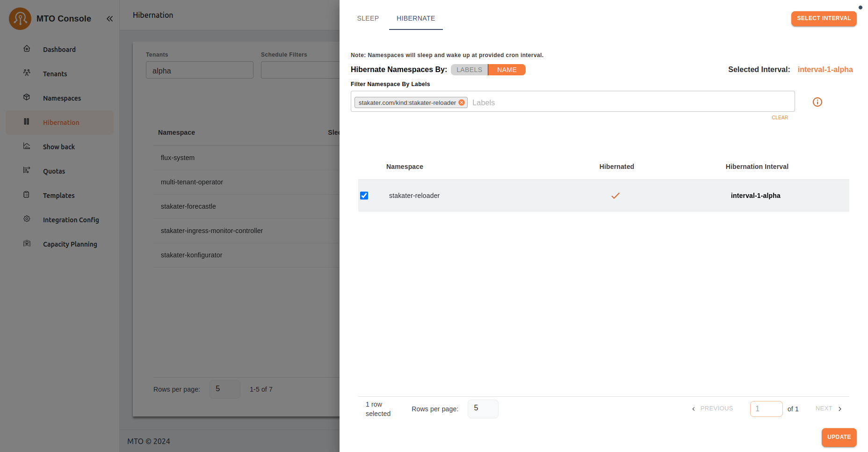
Task: Remove the stakater.com/kind:stakater-reloader label chip
Action: pyautogui.click(x=462, y=102)
